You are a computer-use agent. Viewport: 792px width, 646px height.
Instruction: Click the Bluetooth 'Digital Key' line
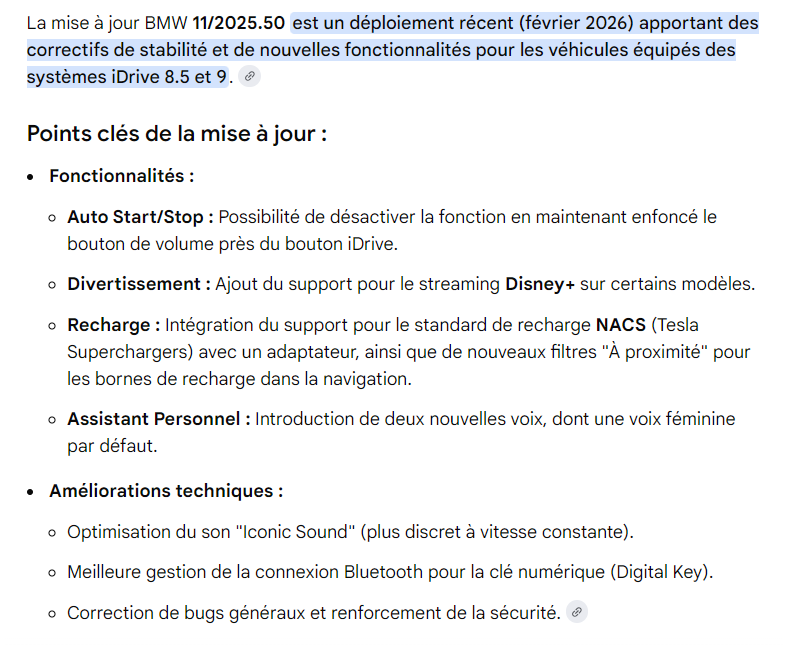tap(390, 572)
